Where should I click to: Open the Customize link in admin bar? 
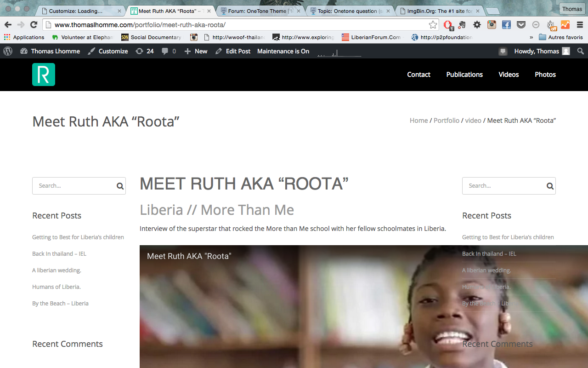pos(108,51)
